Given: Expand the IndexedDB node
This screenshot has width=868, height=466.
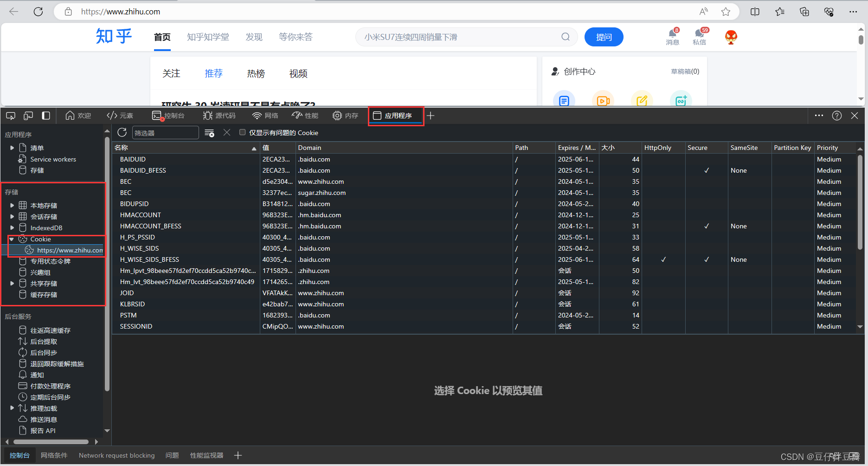Looking at the screenshot, I should [12, 227].
